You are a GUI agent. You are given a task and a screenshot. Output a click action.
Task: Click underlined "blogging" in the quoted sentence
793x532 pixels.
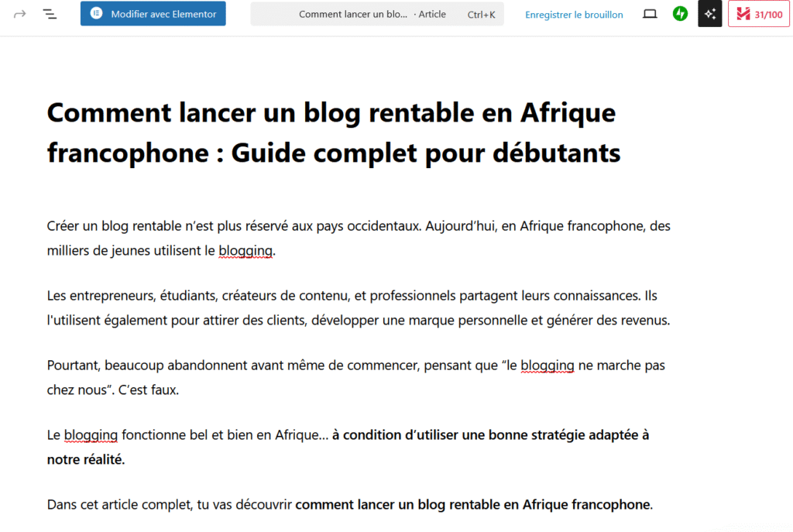tap(547, 366)
